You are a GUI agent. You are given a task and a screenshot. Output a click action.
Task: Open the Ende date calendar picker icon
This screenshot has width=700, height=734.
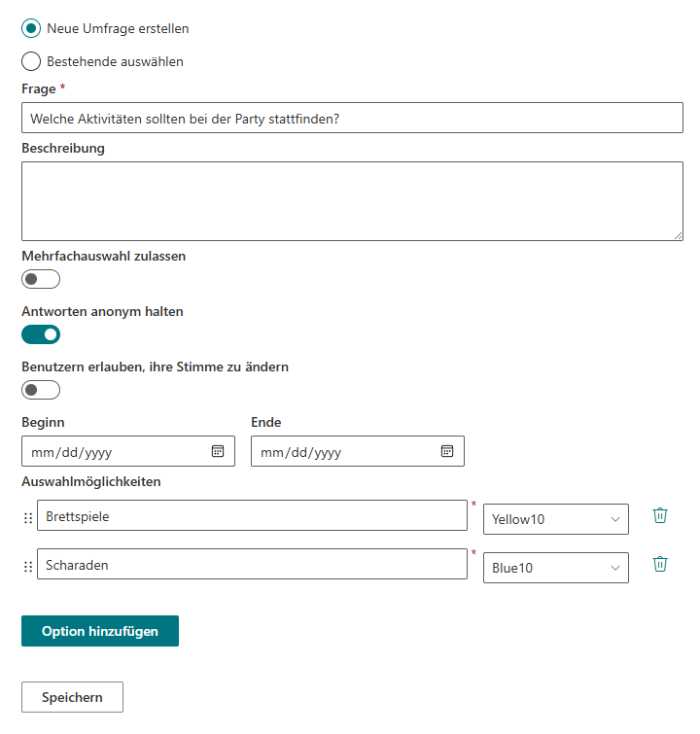447,451
